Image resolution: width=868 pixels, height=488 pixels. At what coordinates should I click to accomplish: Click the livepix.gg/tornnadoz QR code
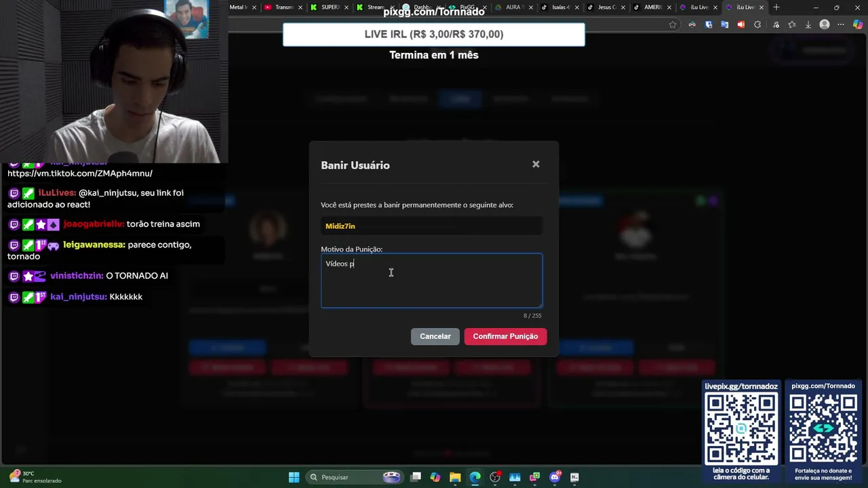(x=741, y=428)
